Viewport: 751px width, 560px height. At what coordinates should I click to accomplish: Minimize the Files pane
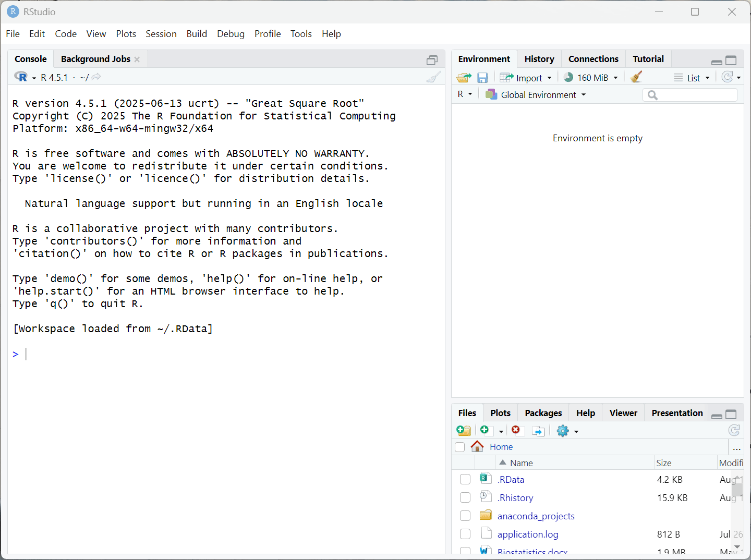tap(717, 416)
